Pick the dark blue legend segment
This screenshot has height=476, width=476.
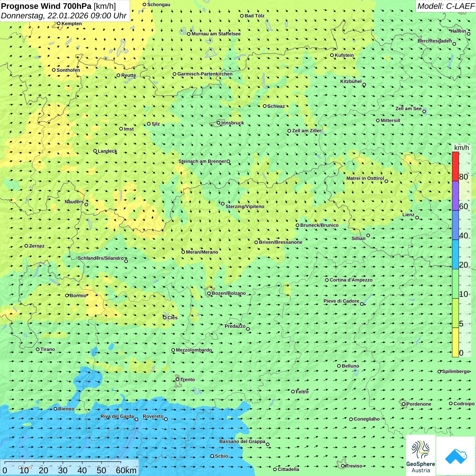pos(455,225)
